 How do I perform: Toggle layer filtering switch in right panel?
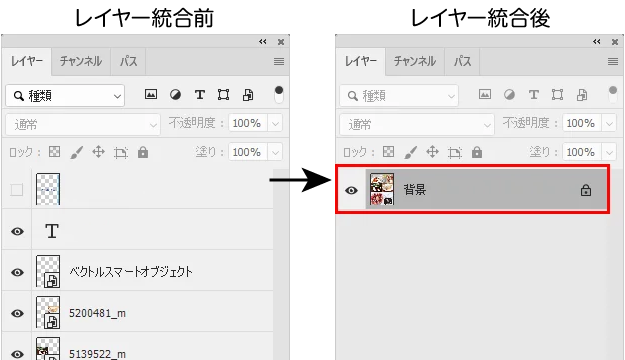pyautogui.click(x=613, y=95)
